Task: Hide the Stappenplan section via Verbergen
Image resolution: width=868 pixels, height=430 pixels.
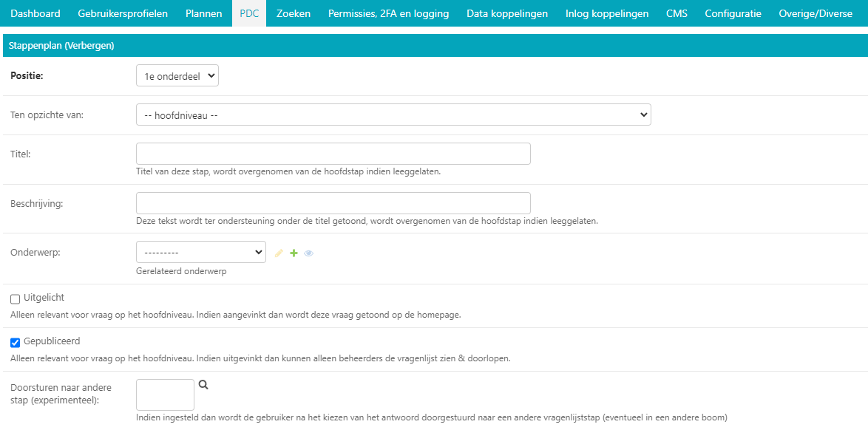Action: point(89,46)
